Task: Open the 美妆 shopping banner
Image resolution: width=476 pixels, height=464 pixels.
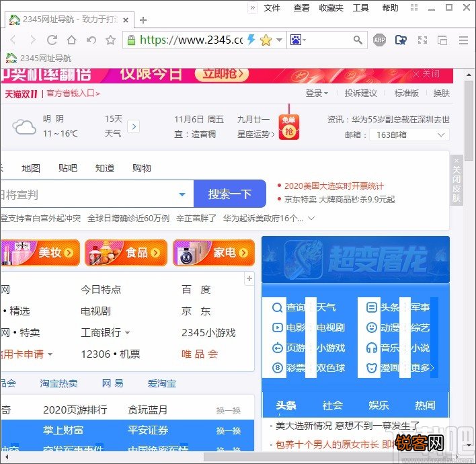Action: [40, 253]
